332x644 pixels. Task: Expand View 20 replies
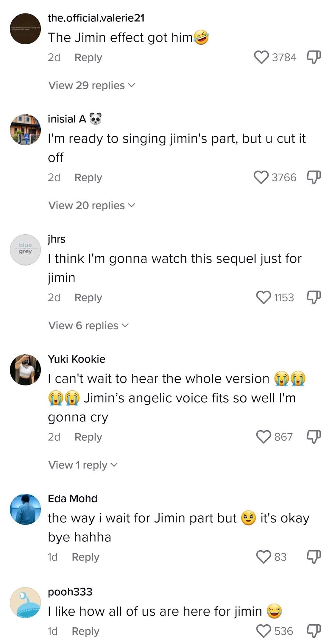[x=92, y=206]
